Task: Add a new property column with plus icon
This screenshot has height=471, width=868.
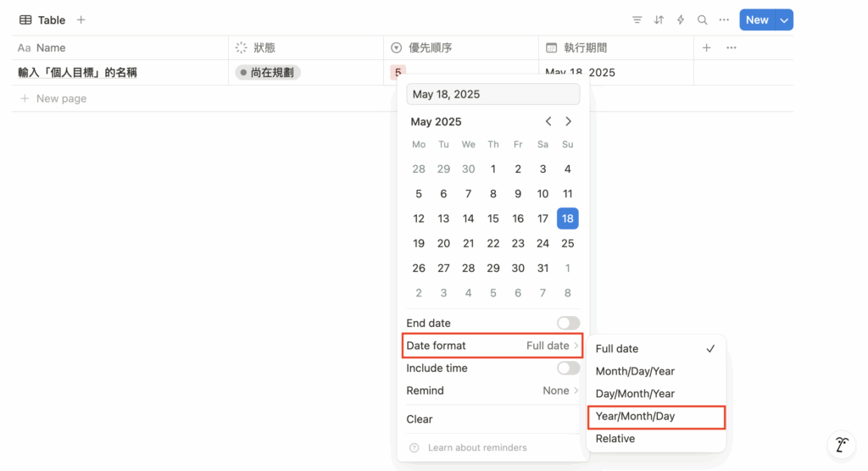Action: (x=707, y=48)
